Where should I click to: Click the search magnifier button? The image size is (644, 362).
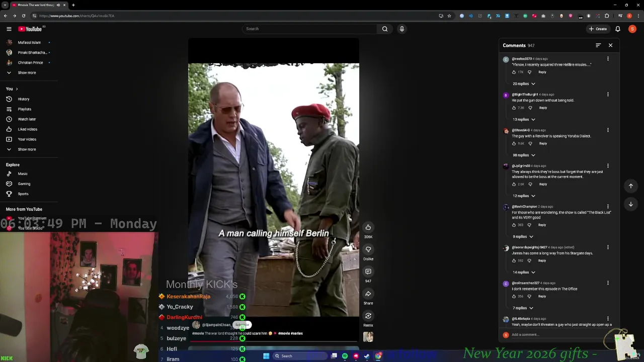[385, 29]
